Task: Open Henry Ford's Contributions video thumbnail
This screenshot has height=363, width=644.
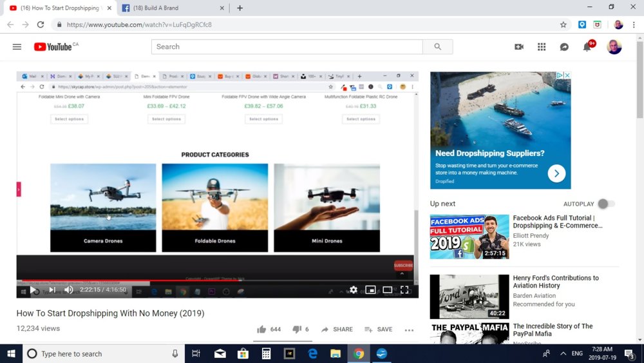Action: (469, 297)
